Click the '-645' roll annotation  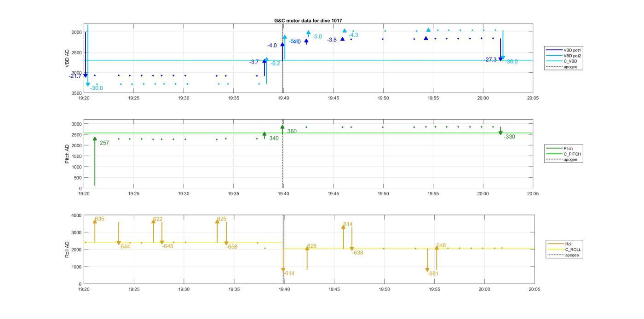(x=167, y=246)
